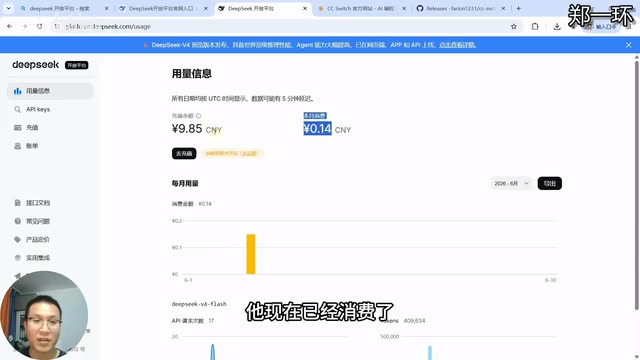Click the address bar URL
The height and width of the screenshot is (360, 640).
coord(108,27)
